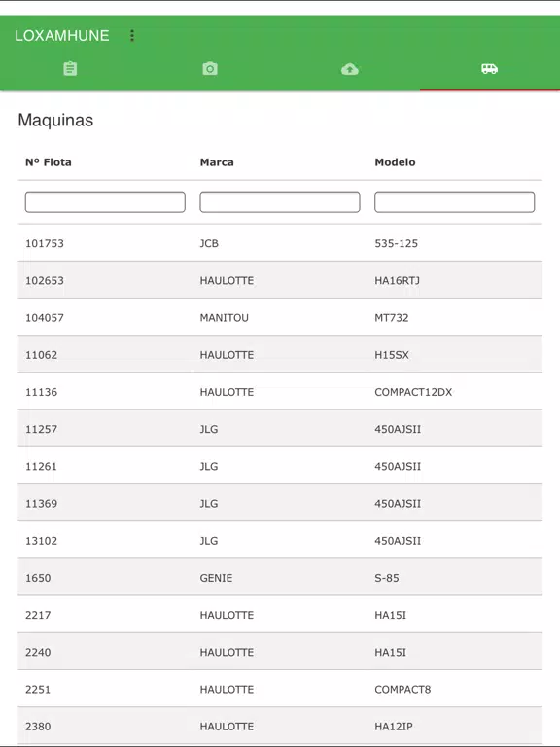Click the Maquinas page heading
The width and height of the screenshot is (560, 747).
pos(55,120)
